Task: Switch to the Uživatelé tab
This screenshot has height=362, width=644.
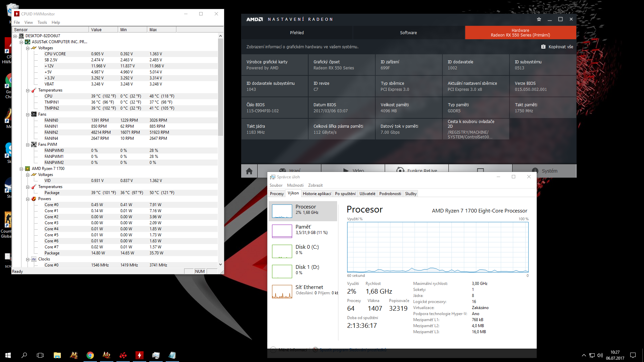Action: pos(367,194)
